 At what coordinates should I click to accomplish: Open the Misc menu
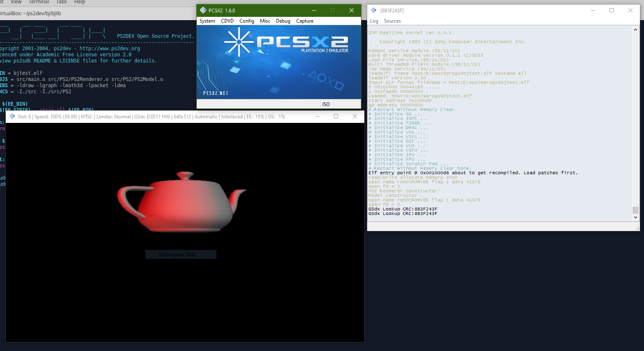coord(265,21)
